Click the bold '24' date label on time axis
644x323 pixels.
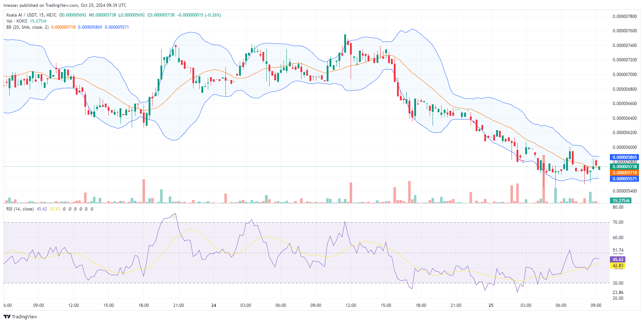click(x=214, y=305)
